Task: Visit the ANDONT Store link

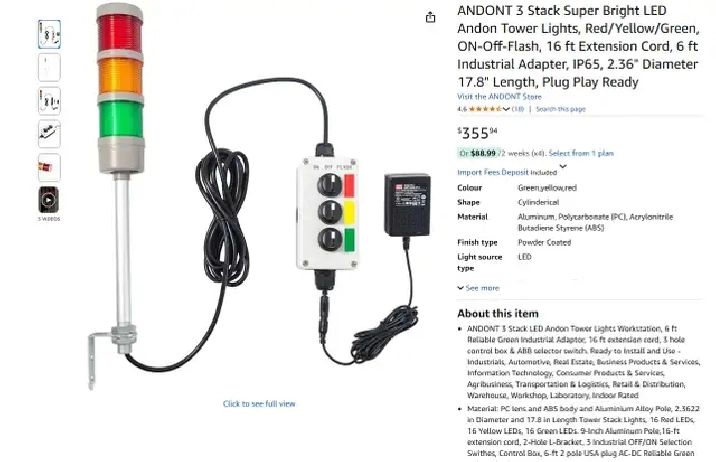Action: (x=499, y=97)
